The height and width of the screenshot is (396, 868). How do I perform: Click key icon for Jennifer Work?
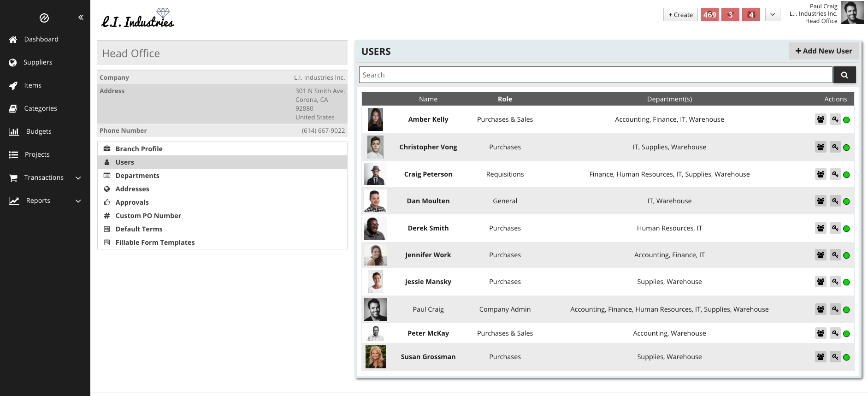[835, 255]
